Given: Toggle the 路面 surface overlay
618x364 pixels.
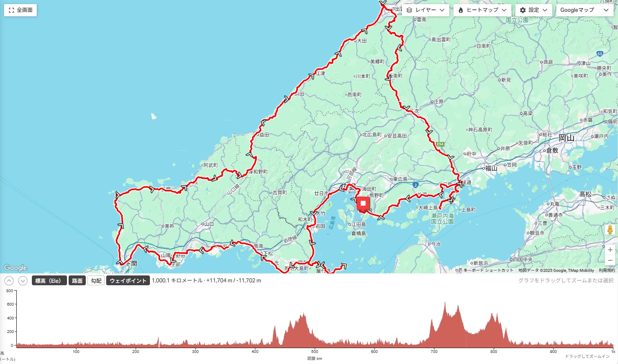Looking at the screenshot, I should [x=77, y=281].
